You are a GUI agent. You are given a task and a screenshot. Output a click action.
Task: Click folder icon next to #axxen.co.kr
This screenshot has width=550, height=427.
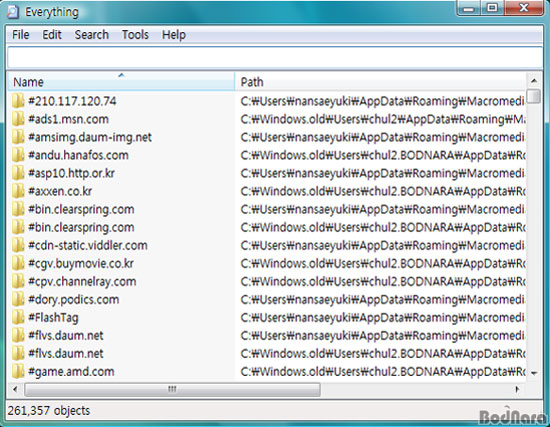18,191
